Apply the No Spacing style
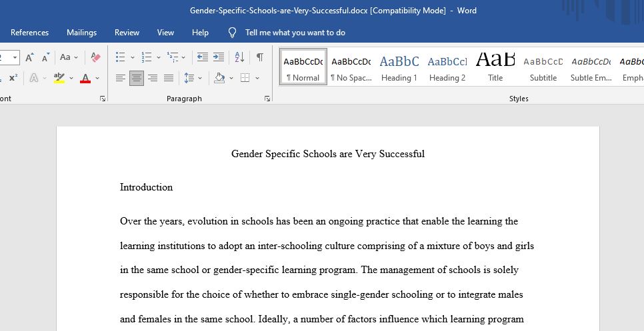This screenshot has height=331, width=644. (351, 67)
